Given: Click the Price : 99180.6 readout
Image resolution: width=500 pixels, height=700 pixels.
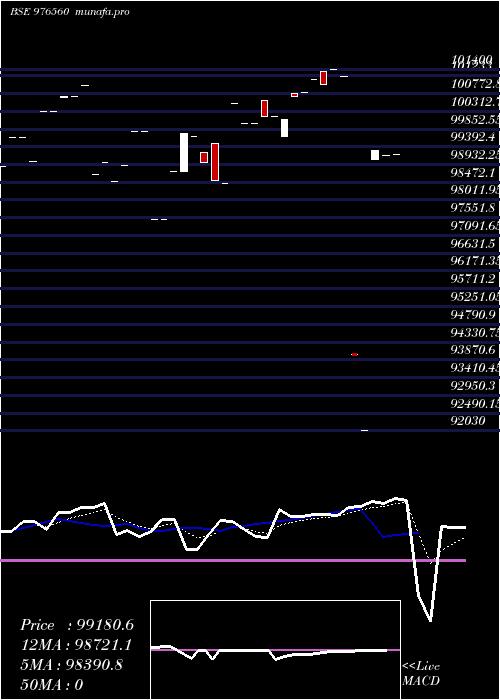Looking at the screenshot, I should [77, 625].
